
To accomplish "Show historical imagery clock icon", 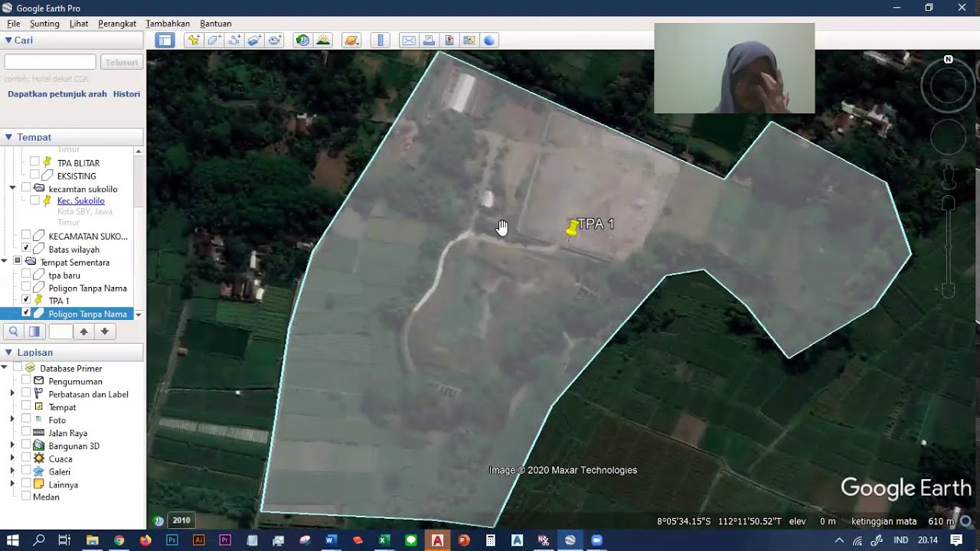I will pyautogui.click(x=302, y=40).
